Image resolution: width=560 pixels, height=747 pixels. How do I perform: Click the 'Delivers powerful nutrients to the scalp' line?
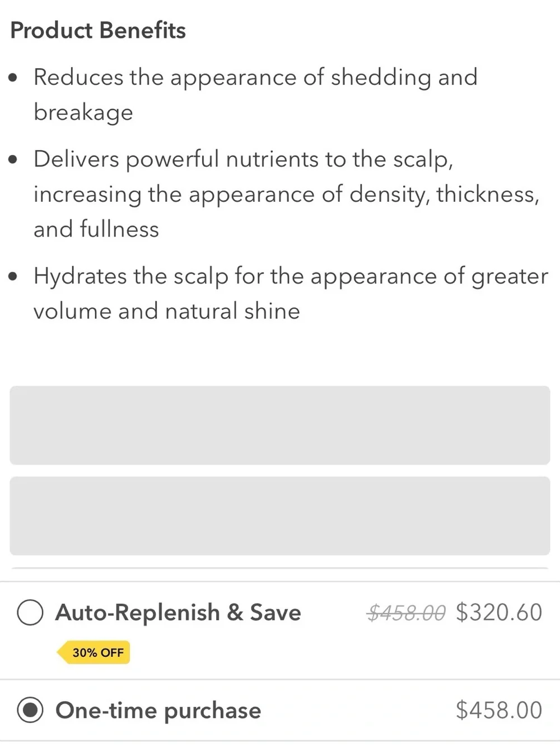tap(243, 160)
